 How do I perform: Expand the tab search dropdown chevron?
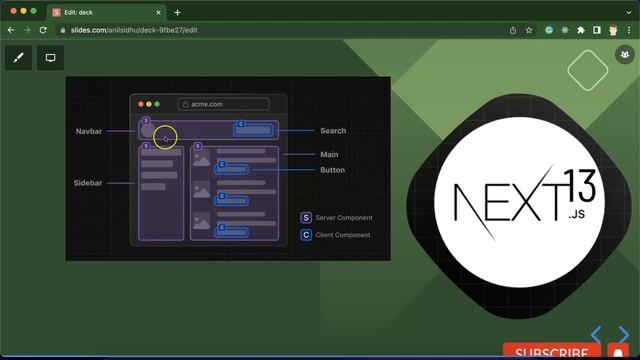(629, 13)
